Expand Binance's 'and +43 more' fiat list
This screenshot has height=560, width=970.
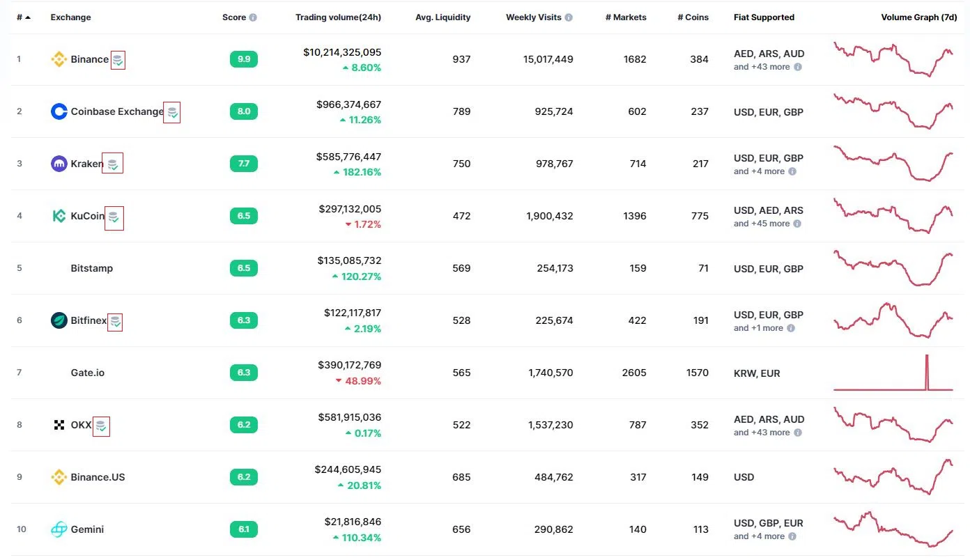[762, 67]
